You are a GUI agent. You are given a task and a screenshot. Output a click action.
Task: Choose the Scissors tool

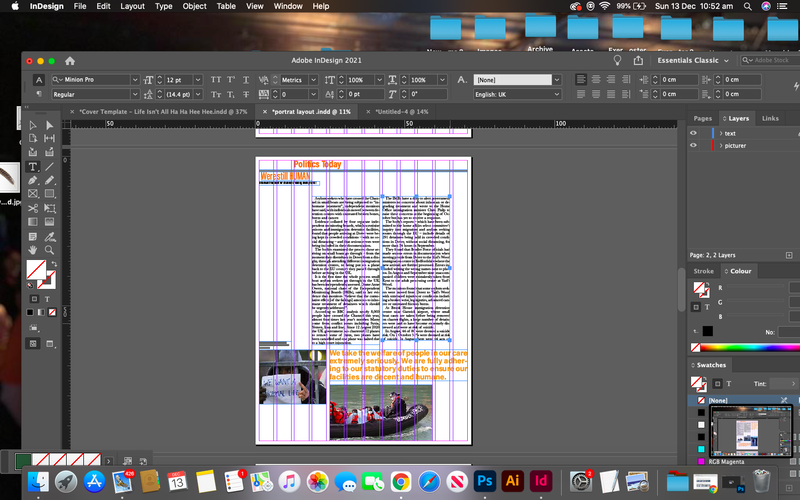(33, 208)
